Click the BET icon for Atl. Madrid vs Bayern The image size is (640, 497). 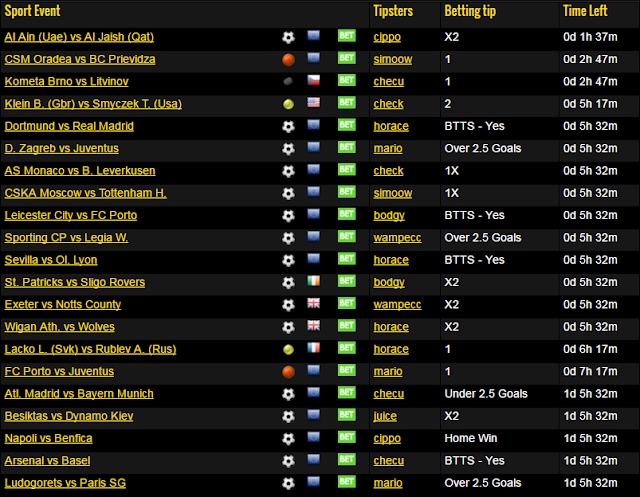347,393
